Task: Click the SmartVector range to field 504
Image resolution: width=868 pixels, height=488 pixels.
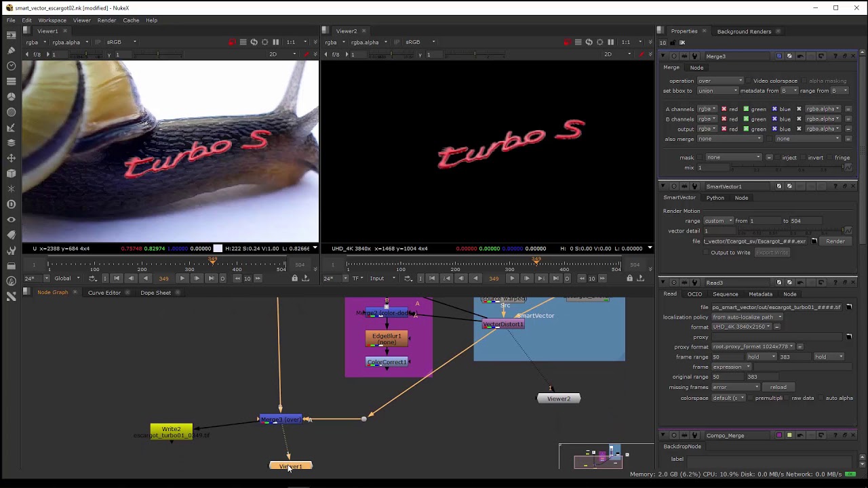Action: (806, 221)
